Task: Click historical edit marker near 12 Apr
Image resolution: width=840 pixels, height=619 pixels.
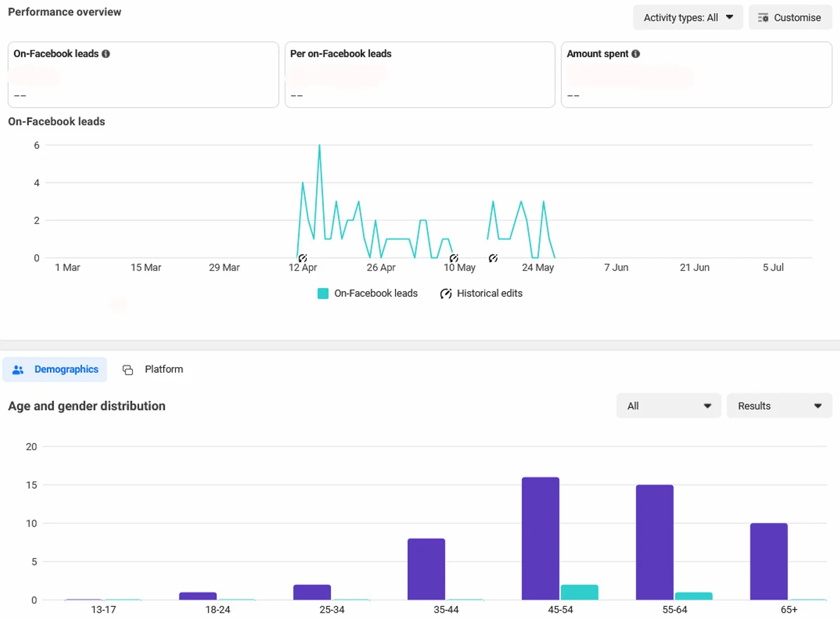Action: coord(303,258)
